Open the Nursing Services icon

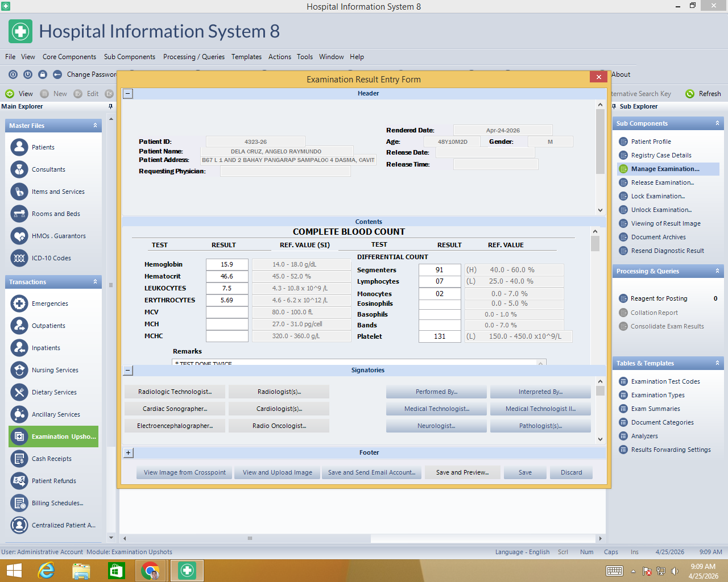pyautogui.click(x=19, y=370)
